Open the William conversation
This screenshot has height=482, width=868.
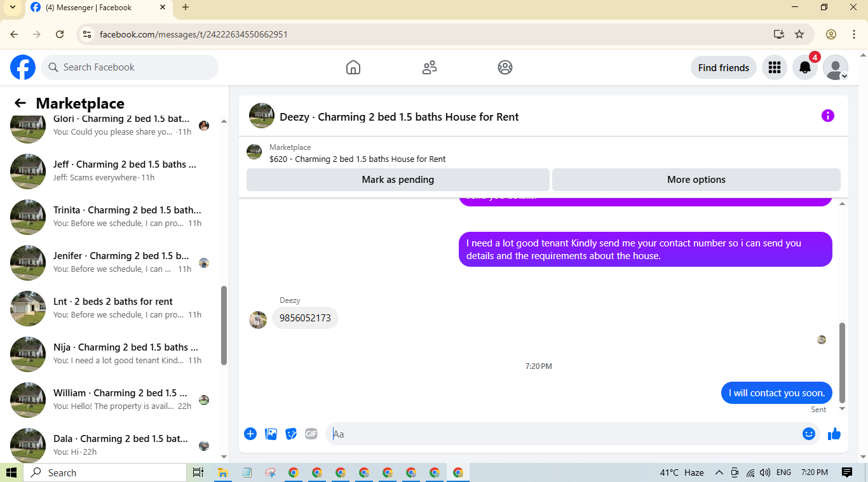[114, 399]
